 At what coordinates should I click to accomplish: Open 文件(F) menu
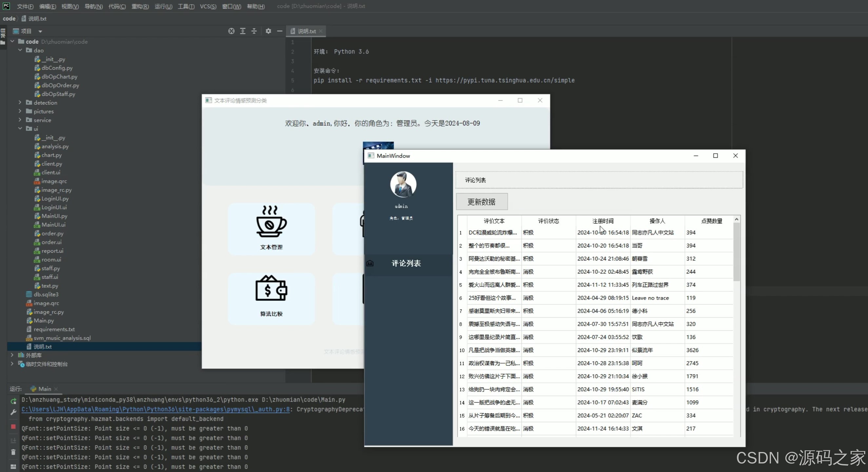point(25,7)
